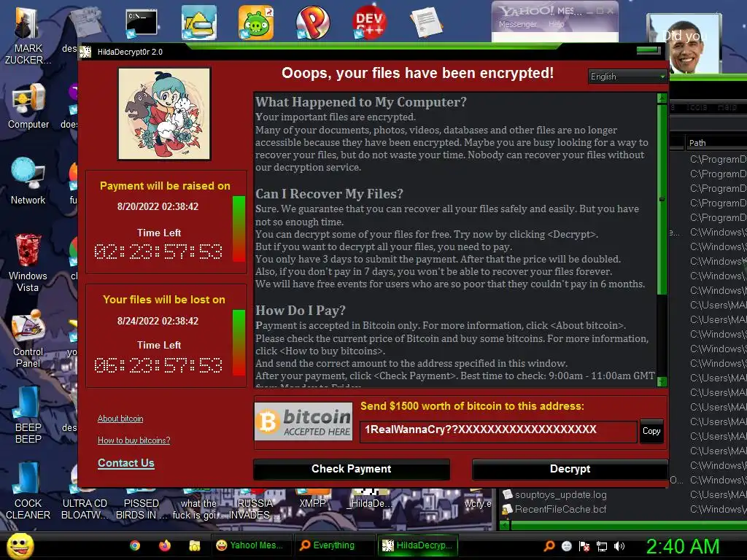Click the flag security alert tray icon
This screenshot has height=560, width=747.
584,546
